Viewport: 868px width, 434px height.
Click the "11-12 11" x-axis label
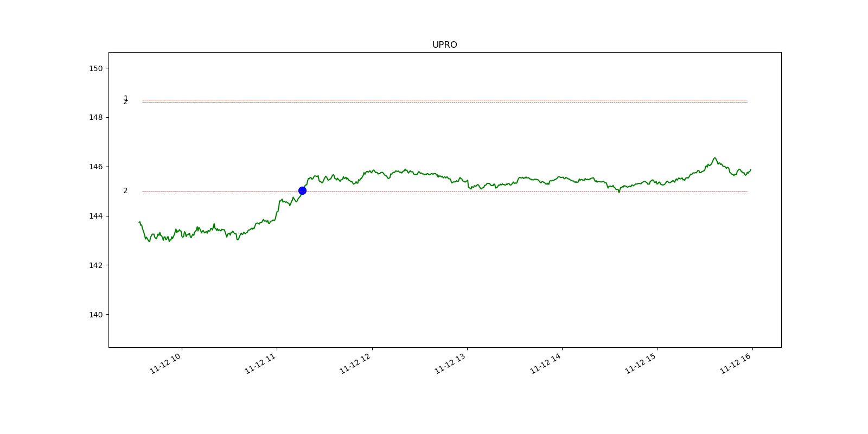pyautogui.click(x=260, y=363)
